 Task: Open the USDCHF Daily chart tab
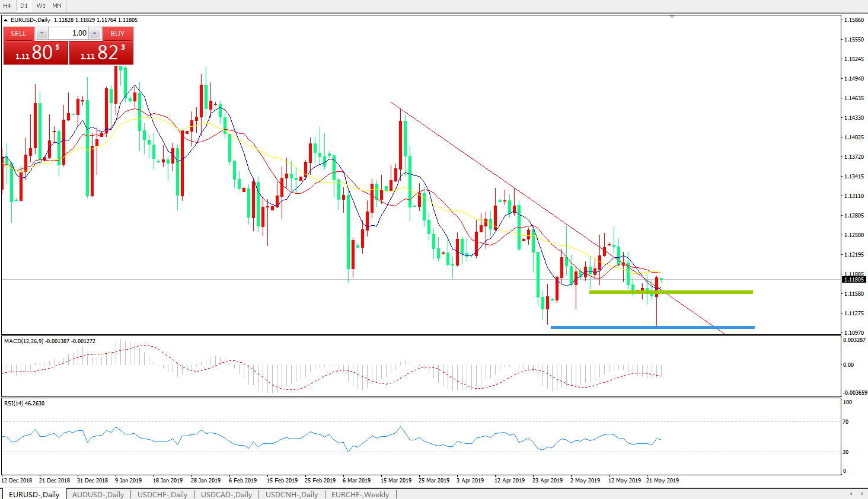pos(162,494)
